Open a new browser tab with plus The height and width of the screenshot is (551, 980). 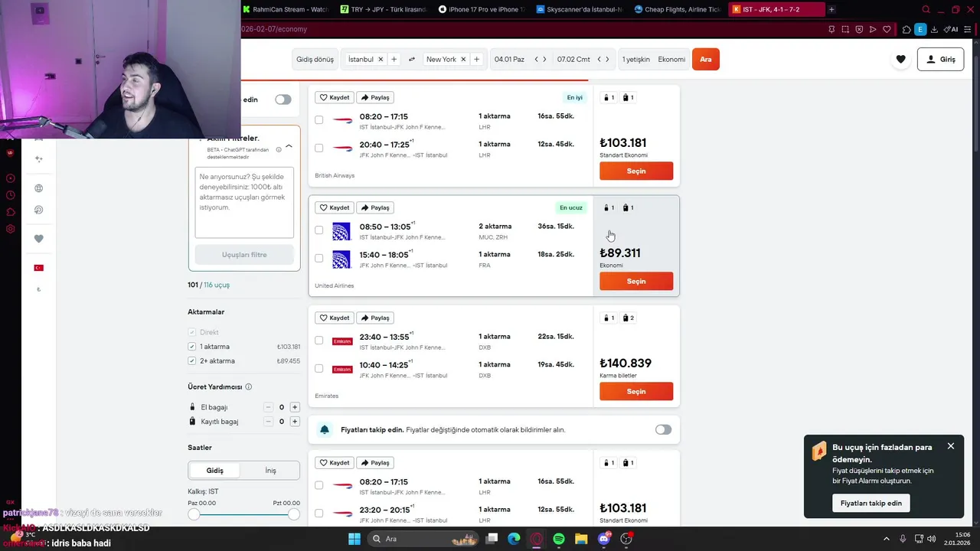(x=831, y=9)
